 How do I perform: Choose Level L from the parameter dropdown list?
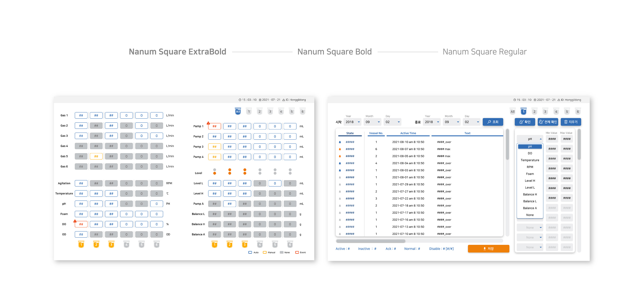pyautogui.click(x=530, y=188)
